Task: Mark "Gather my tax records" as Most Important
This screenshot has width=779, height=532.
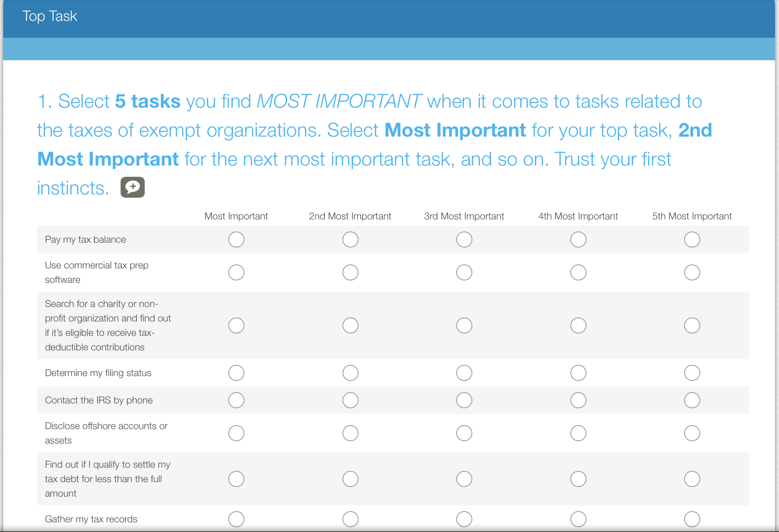Action: [x=236, y=519]
